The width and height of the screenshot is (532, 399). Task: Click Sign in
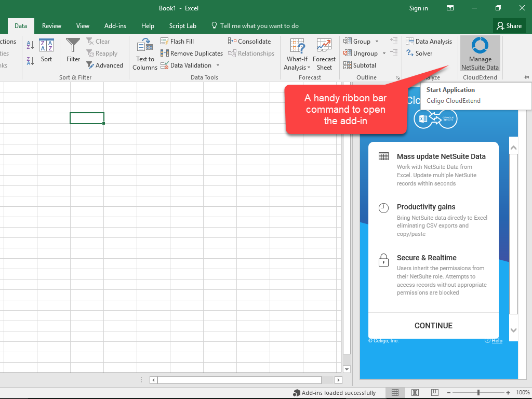(418, 8)
